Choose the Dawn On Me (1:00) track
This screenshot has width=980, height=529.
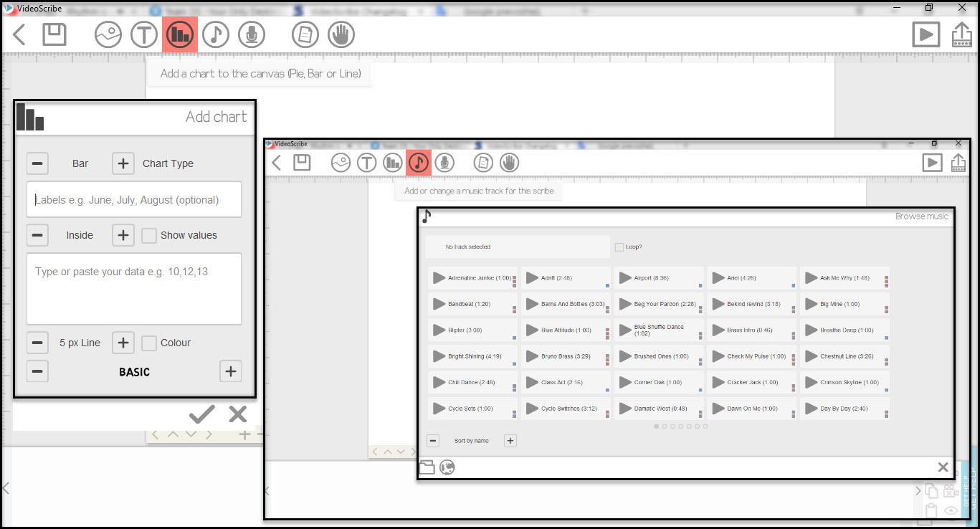click(x=751, y=409)
